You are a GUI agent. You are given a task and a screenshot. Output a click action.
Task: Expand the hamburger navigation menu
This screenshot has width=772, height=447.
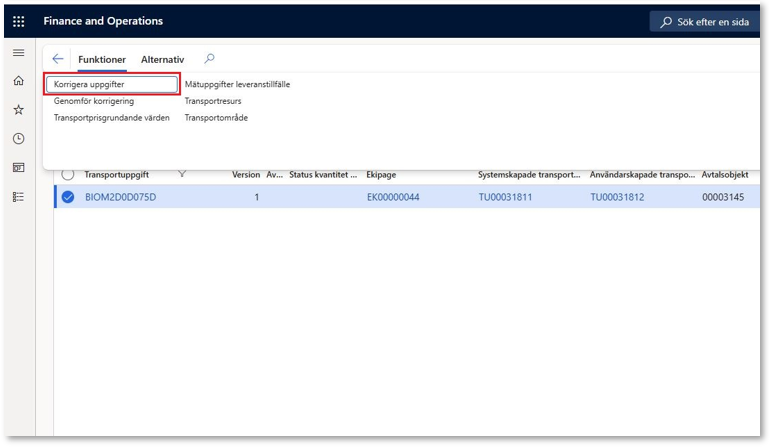18,53
